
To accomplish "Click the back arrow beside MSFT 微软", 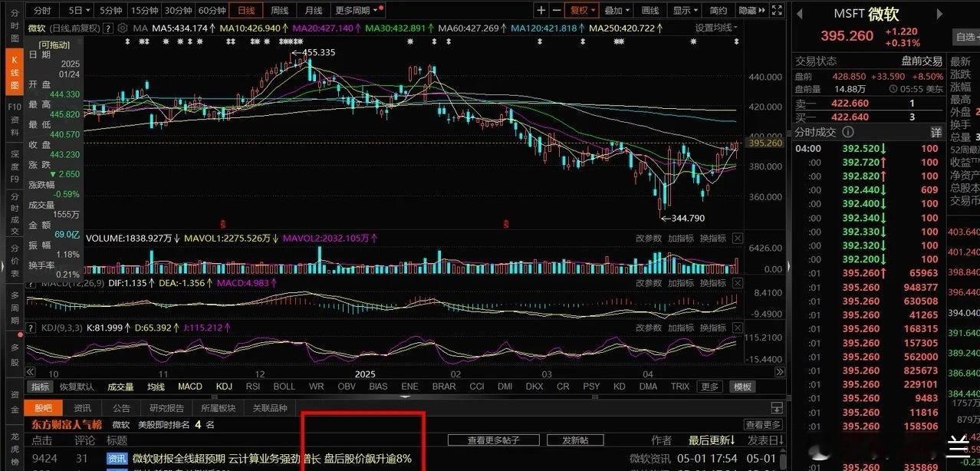I will click(x=799, y=15).
